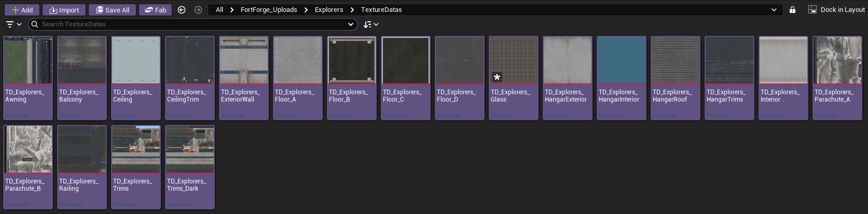Select TD_Explorers_Parachute_B asset
This screenshot has width=868, height=214.
pos(28,167)
